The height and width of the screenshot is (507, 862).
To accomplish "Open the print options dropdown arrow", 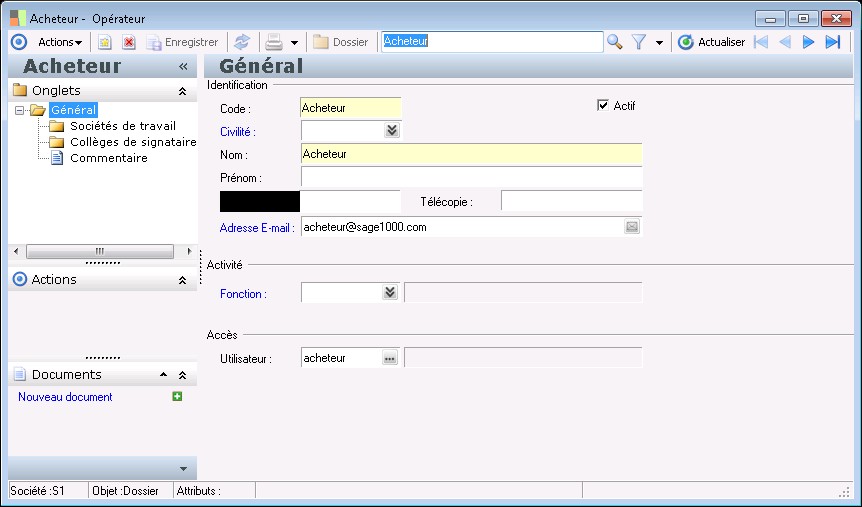I will click(294, 43).
